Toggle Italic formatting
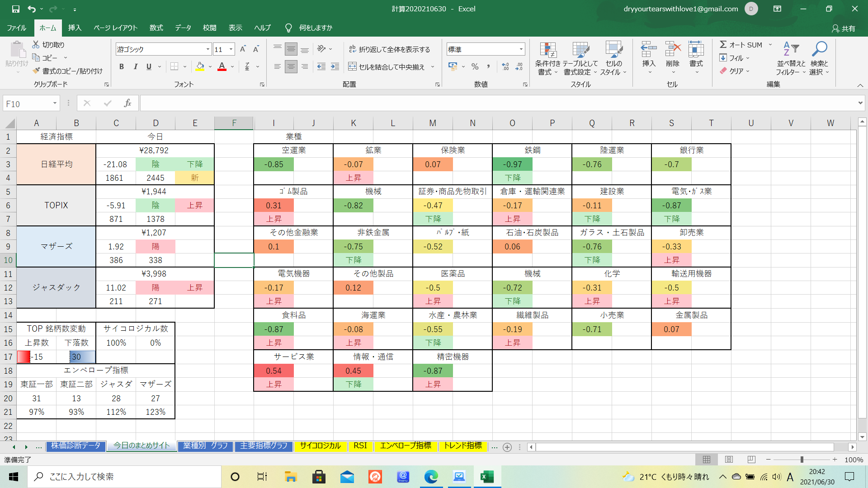This screenshot has height=488, width=868. 135,67
